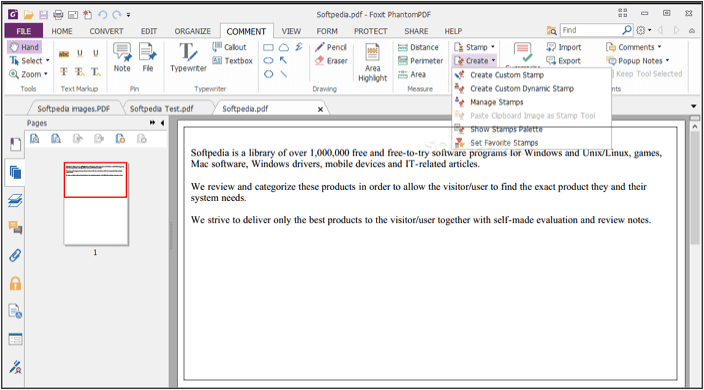Choose Manage Stamps from menu

point(532,102)
